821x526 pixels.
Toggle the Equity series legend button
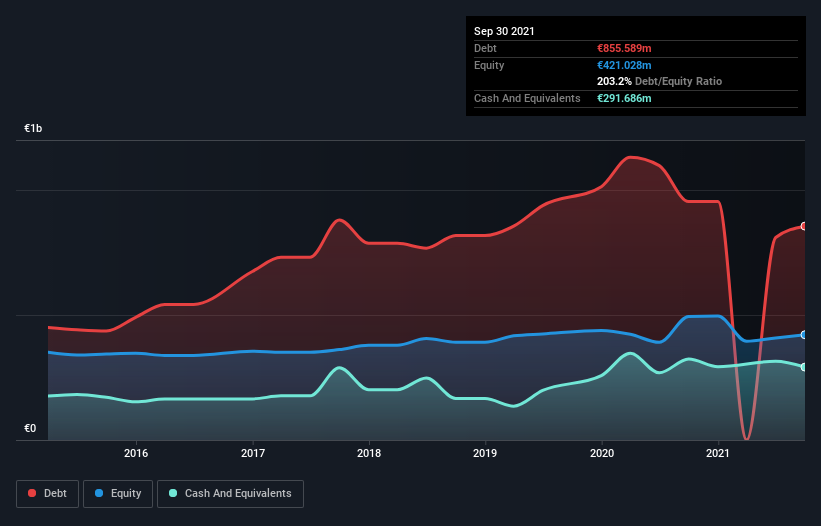(118, 494)
